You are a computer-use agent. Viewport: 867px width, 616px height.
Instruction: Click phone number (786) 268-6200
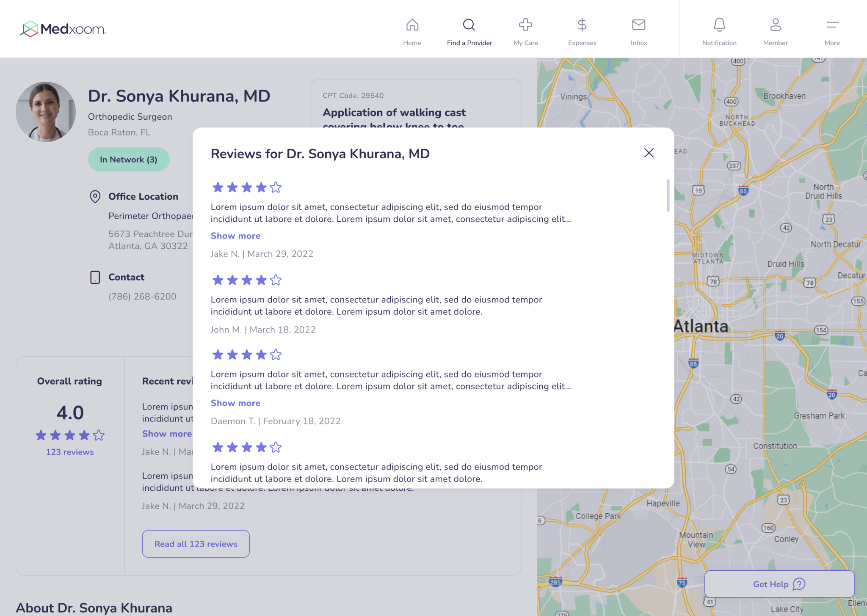coord(142,297)
